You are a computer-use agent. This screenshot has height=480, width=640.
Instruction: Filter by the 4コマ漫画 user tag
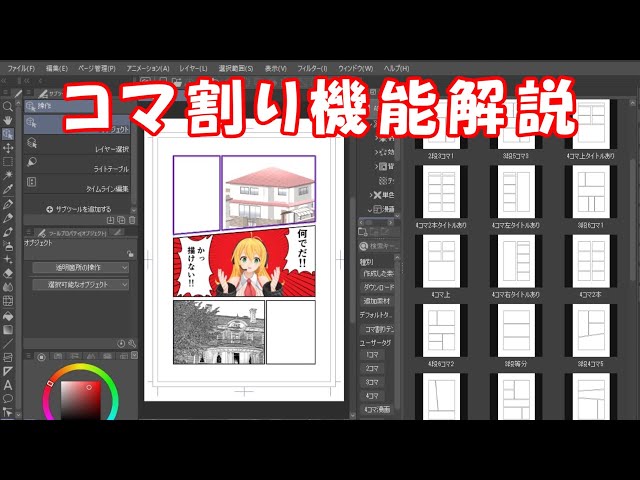tap(378, 409)
